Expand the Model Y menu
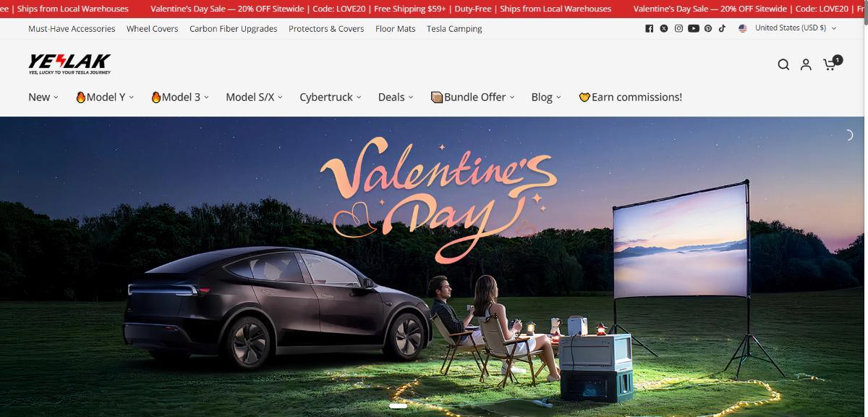 click(105, 97)
